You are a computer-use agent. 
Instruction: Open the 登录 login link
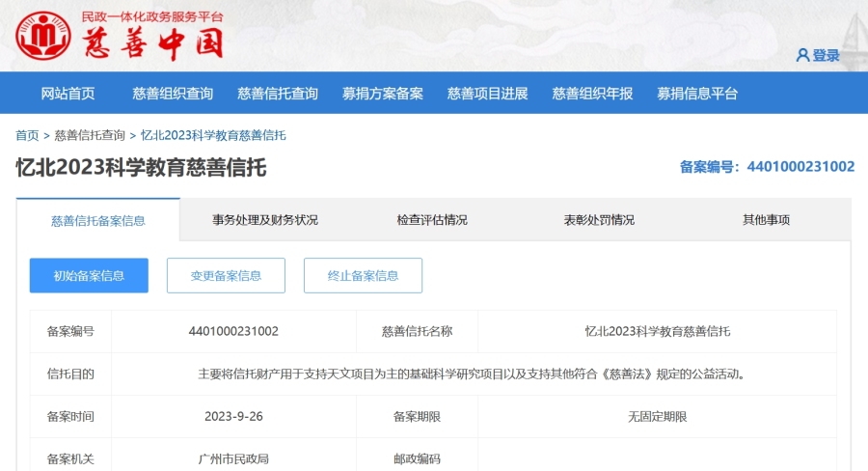click(x=827, y=56)
